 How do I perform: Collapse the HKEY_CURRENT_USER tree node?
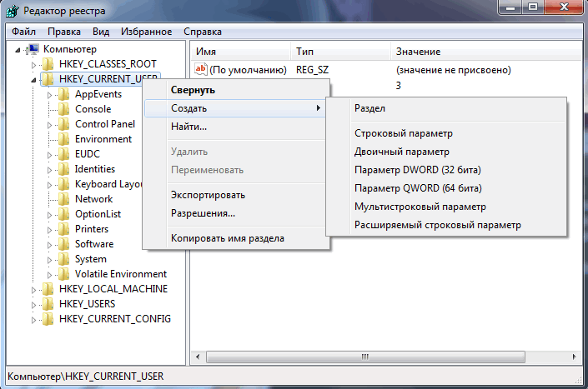[34, 80]
